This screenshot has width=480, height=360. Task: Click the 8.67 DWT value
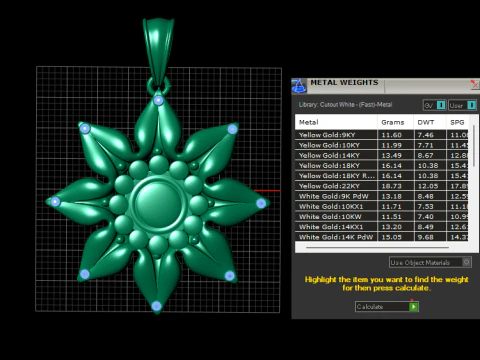point(426,155)
